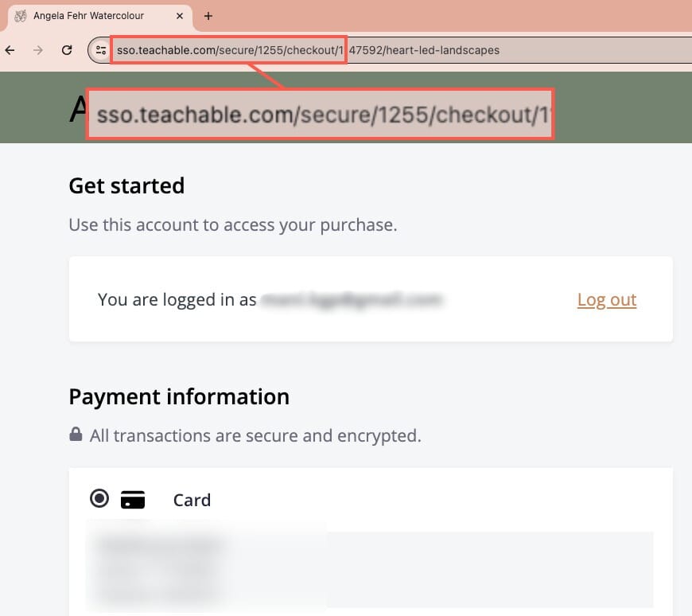This screenshot has height=616, width=692.
Task: Click the Payment information heading
Action: tap(179, 396)
